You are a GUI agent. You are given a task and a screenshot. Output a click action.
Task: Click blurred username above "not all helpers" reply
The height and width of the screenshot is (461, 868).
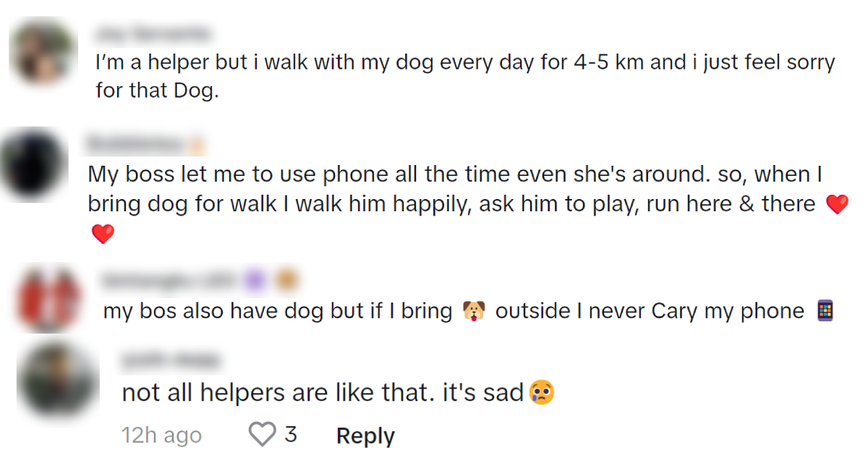coord(171,360)
